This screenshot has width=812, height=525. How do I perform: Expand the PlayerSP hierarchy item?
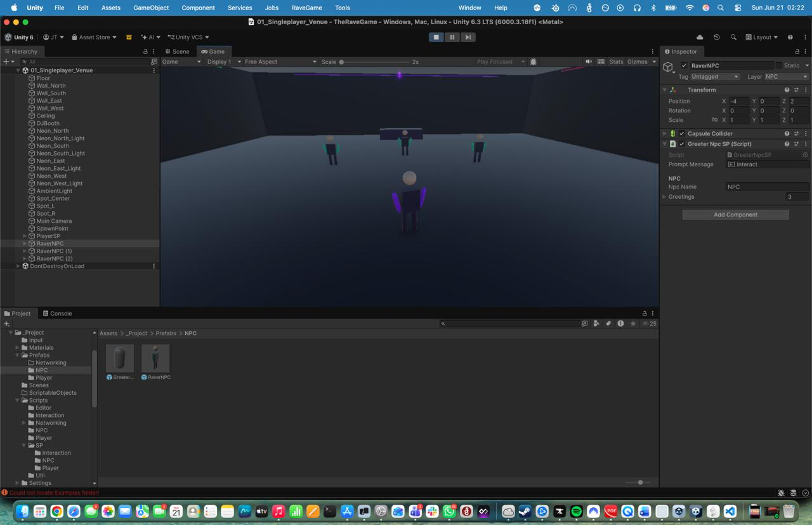(x=25, y=236)
